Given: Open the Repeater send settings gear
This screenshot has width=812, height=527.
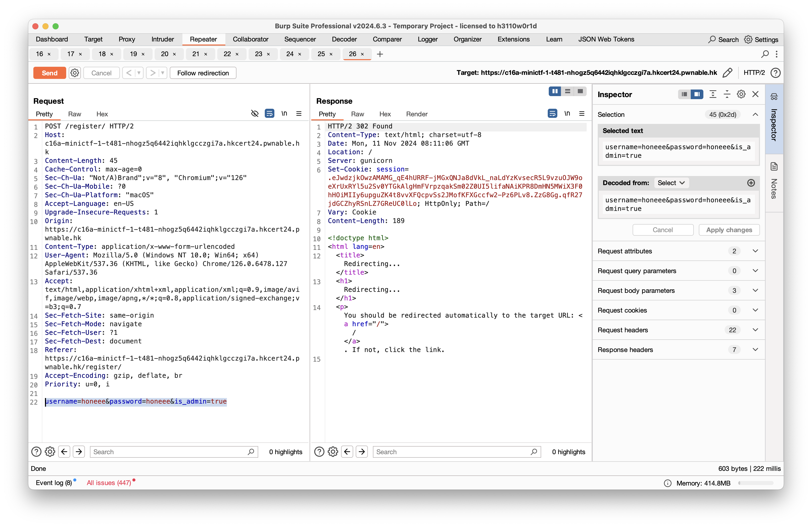Looking at the screenshot, I should coord(75,73).
